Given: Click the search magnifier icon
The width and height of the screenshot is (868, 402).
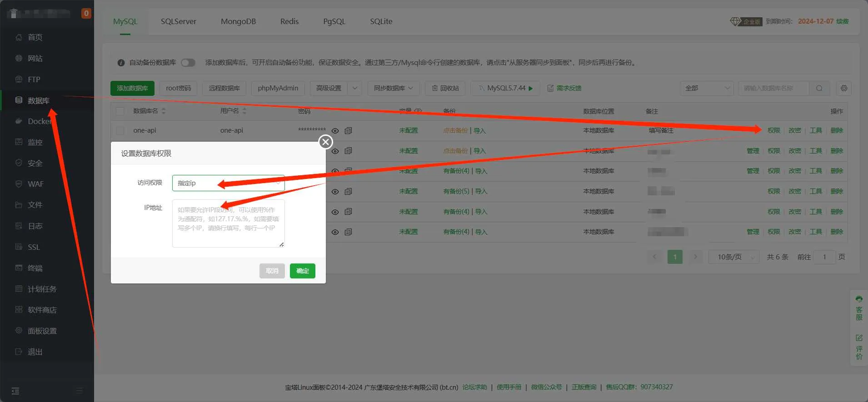Looking at the screenshot, I should click(819, 88).
